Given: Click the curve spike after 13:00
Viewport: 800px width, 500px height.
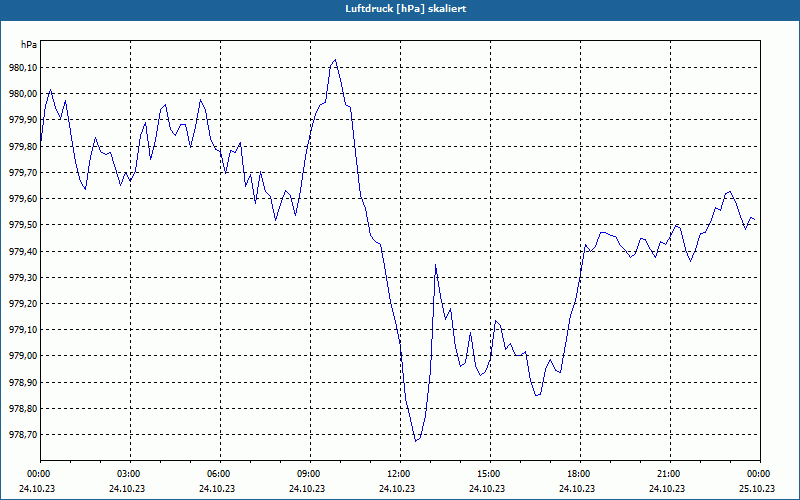Looking at the screenshot, I should 435,265.
